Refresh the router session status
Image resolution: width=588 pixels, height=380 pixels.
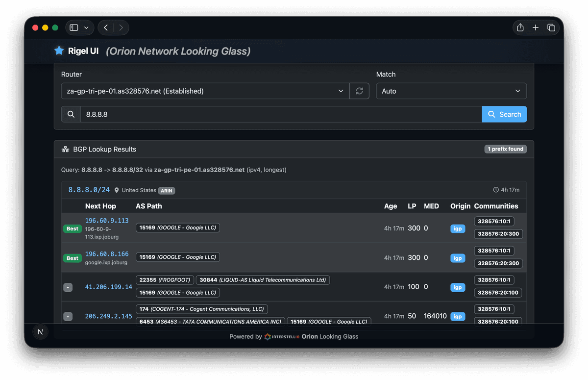359,91
